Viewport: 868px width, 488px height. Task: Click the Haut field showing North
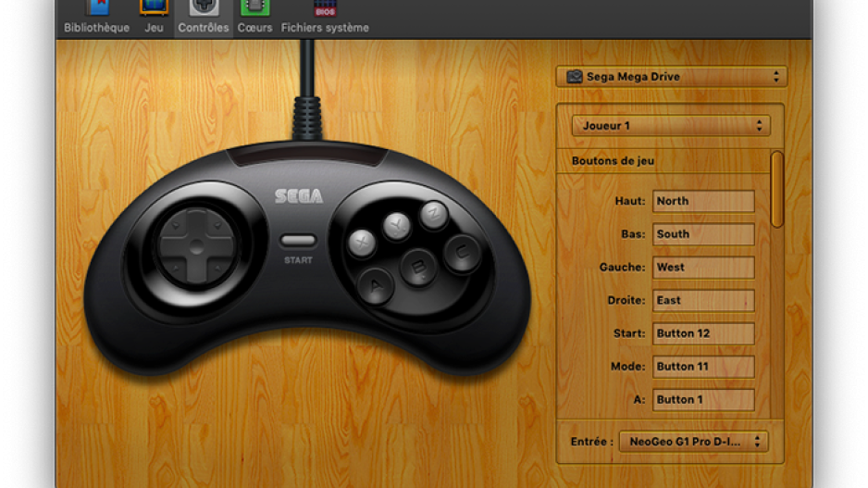(703, 201)
